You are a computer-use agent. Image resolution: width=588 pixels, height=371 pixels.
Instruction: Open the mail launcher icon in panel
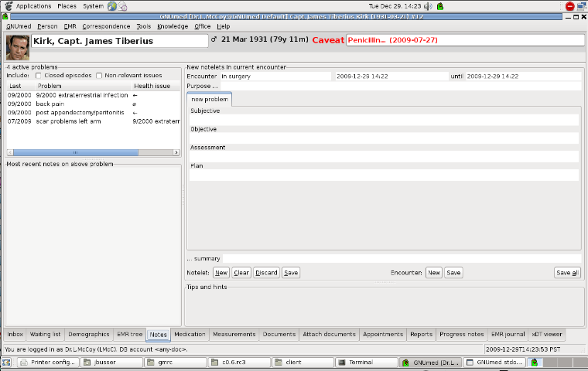point(122,6)
